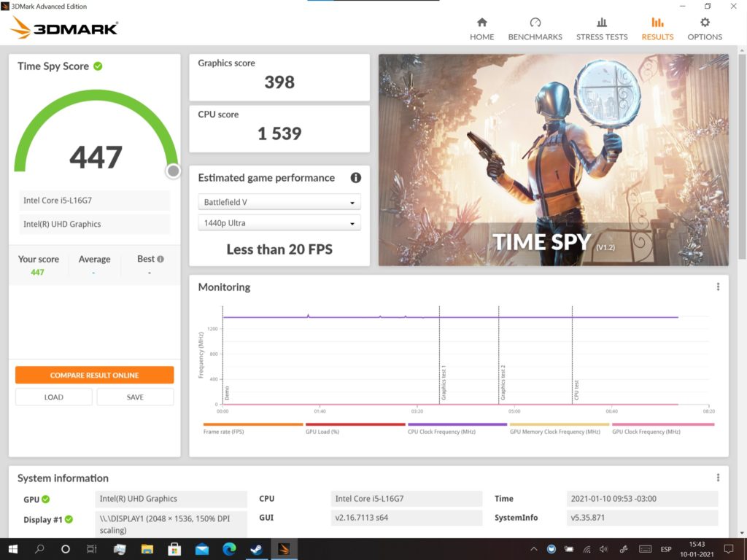
Task: Open the System information three-dot menu
Action: coord(718,478)
